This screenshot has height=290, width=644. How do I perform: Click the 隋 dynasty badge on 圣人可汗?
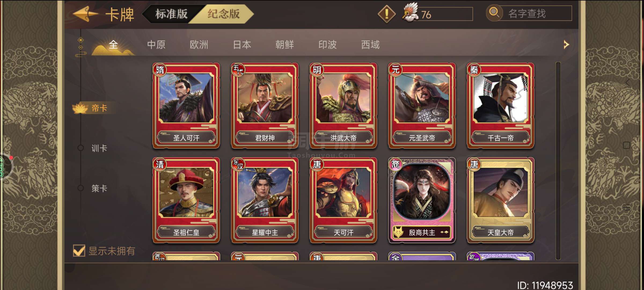pyautogui.click(x=160, y=70)
